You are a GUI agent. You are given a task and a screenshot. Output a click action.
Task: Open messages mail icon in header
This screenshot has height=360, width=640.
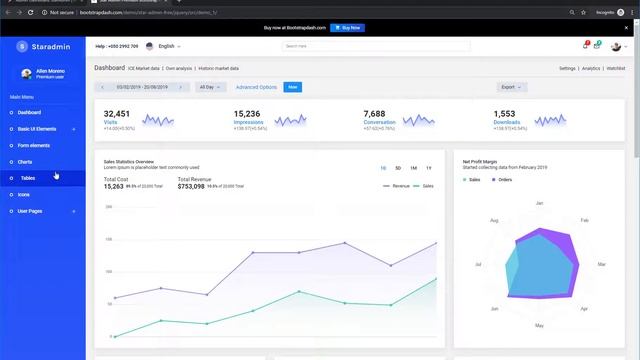pyautogui.click(x=597, y=46)
